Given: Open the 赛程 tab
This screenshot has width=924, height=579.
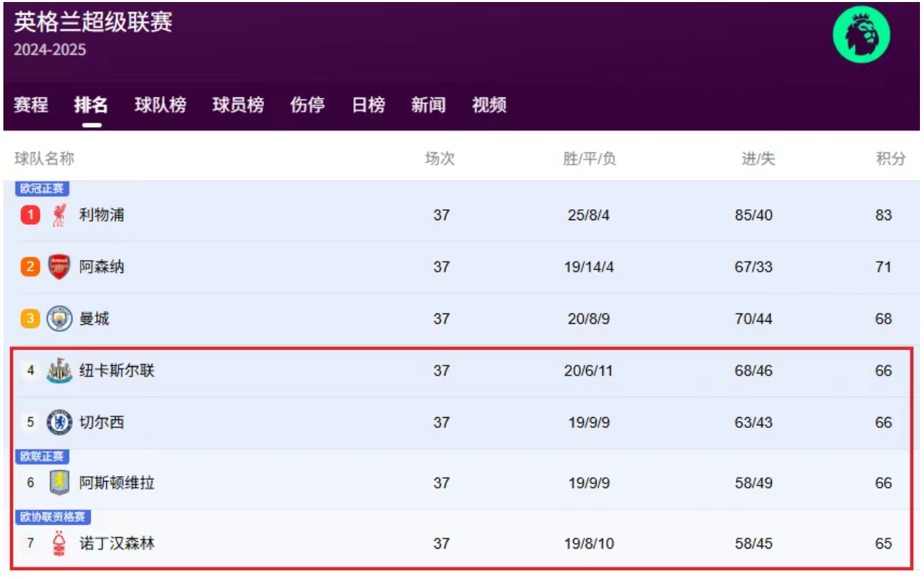Looking at the screenshot, I should (31, 105).
